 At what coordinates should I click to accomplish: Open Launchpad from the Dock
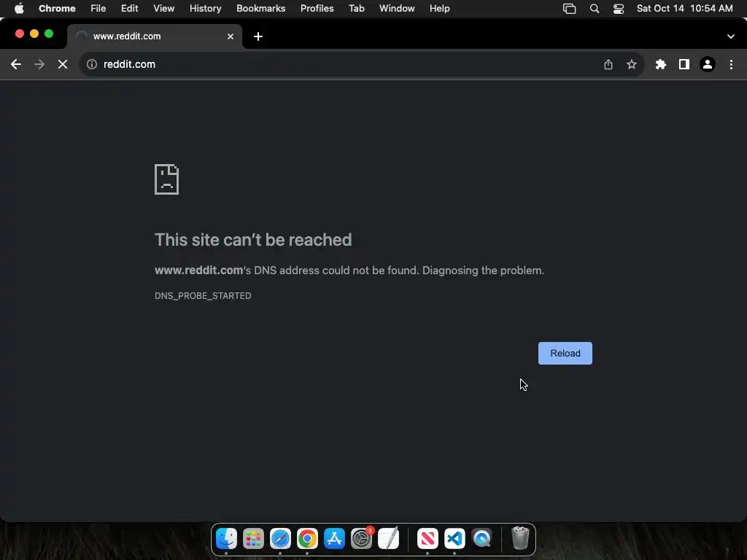point(253,539)
